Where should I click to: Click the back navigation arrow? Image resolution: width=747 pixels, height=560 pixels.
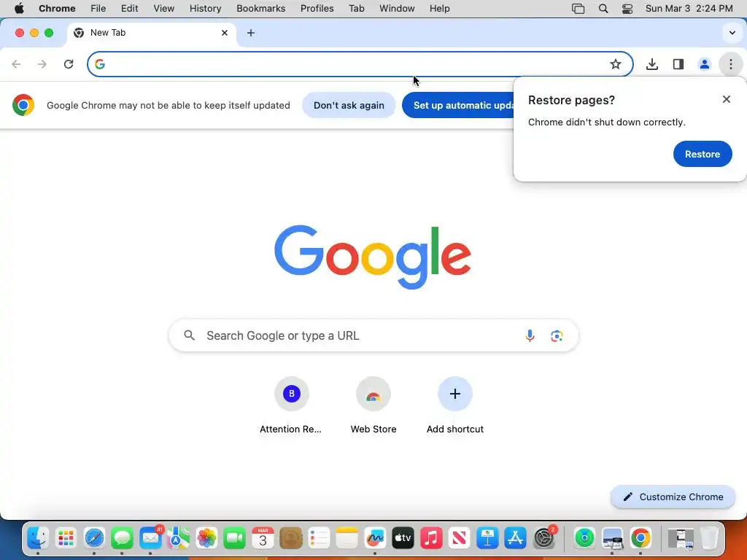(x=16, y=64)
